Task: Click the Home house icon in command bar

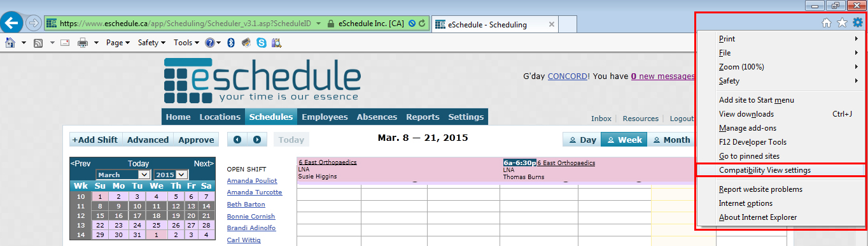Action: [x=10, y=43]
